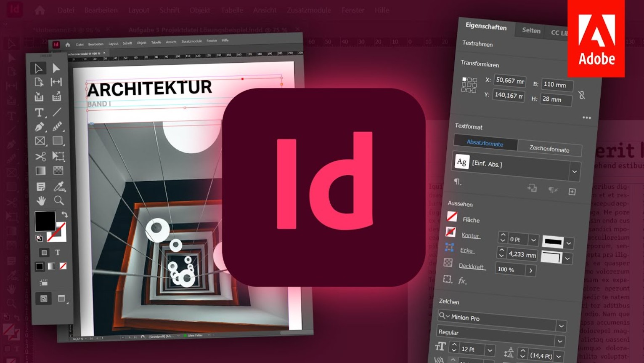Set reference point top-left in grid
The height and width of the screenshot is (363, 644).
464,79
